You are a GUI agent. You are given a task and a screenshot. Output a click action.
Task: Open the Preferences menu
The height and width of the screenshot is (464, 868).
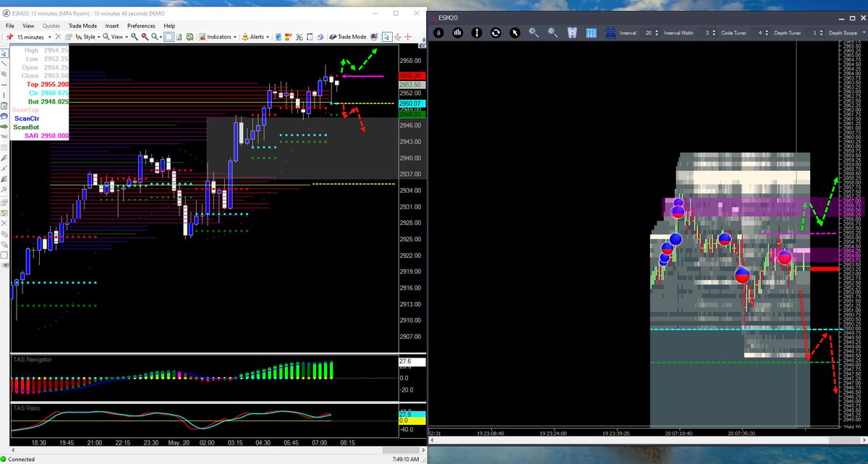tap(141, 25)
